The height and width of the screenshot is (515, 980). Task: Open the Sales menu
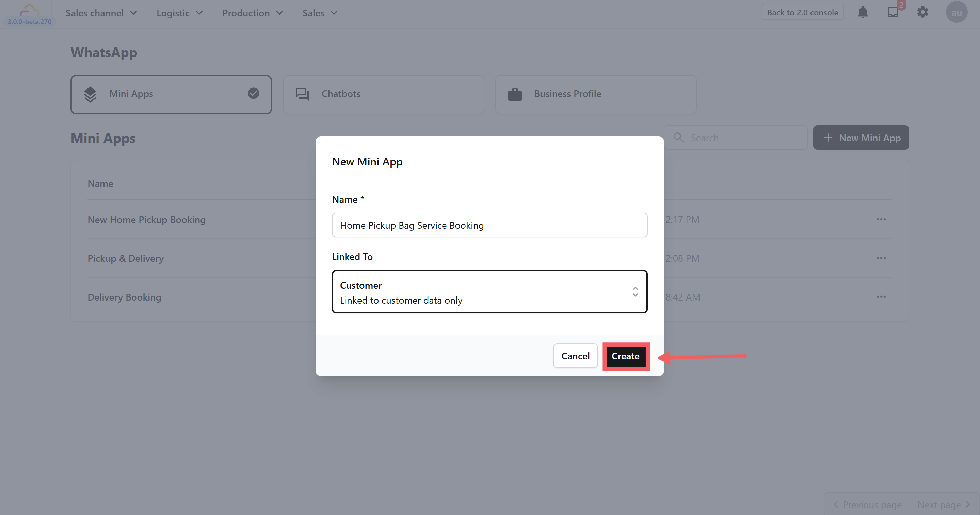320,13
